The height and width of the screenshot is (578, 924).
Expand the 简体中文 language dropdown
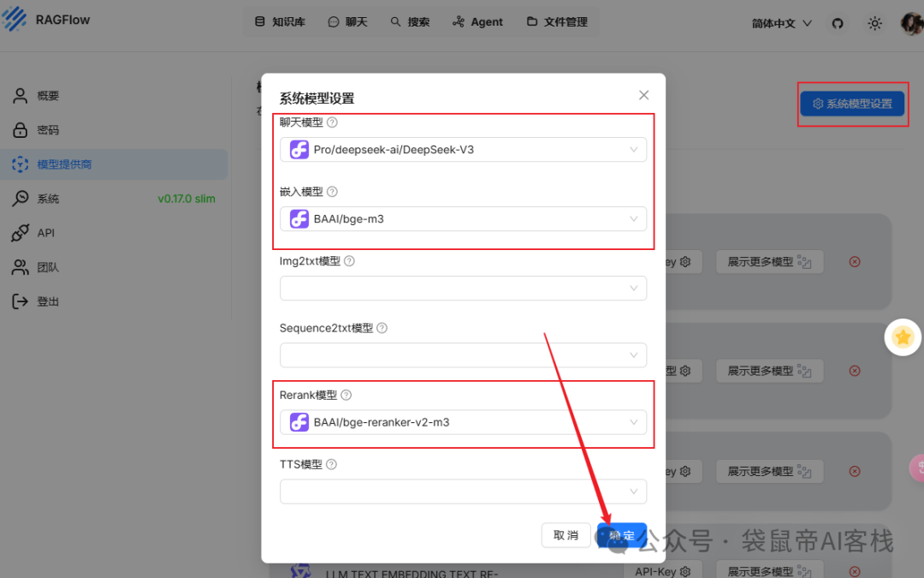[x=781, y=24]
